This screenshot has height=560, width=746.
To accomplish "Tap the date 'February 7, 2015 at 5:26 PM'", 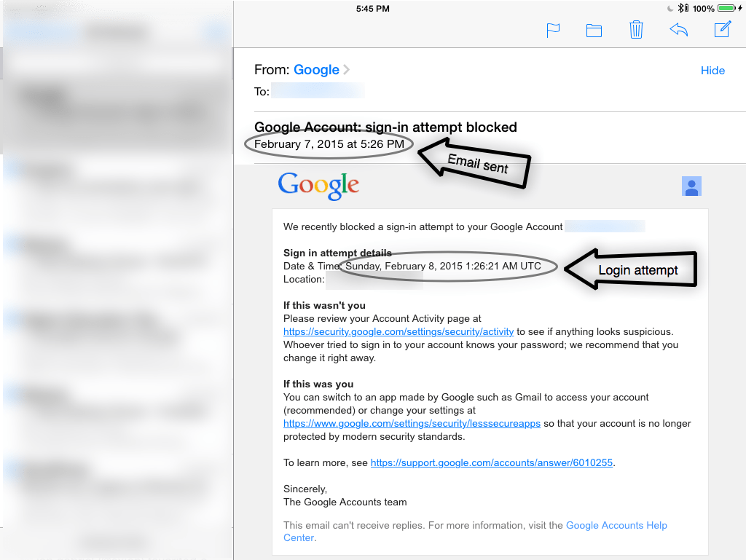I will point(329,144).
